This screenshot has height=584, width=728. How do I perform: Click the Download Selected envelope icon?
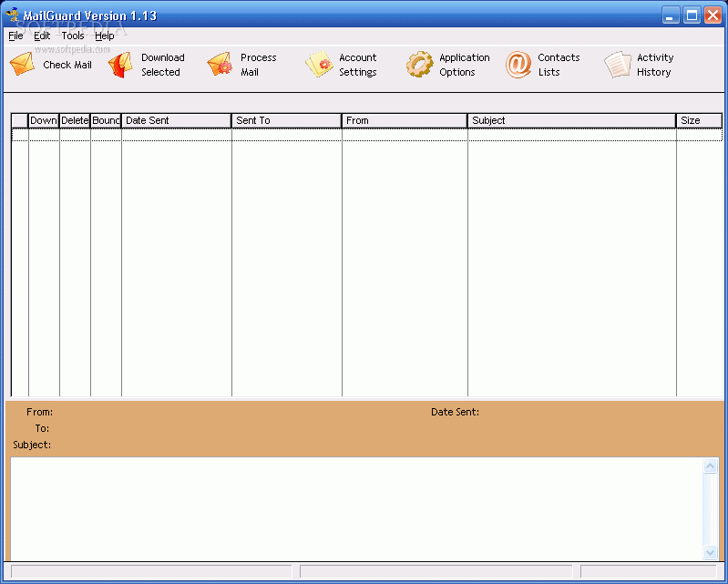(x=120, y=65)
